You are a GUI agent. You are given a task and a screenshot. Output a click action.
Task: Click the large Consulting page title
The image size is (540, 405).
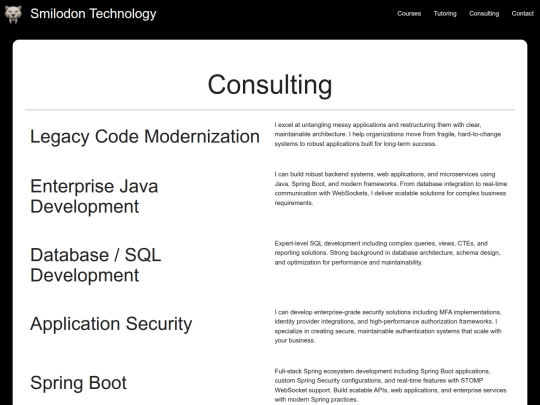(x=270, y=85)
